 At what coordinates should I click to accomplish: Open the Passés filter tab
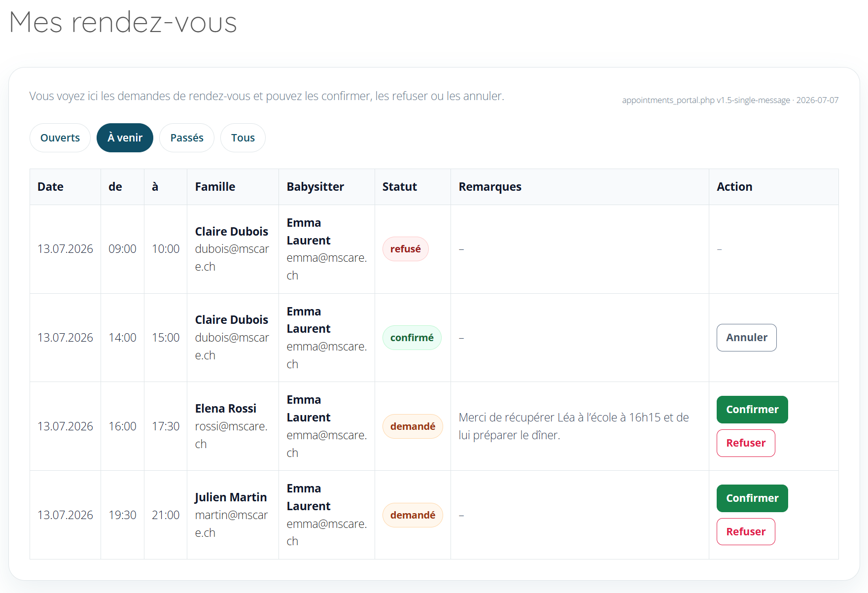coord(187,138)
